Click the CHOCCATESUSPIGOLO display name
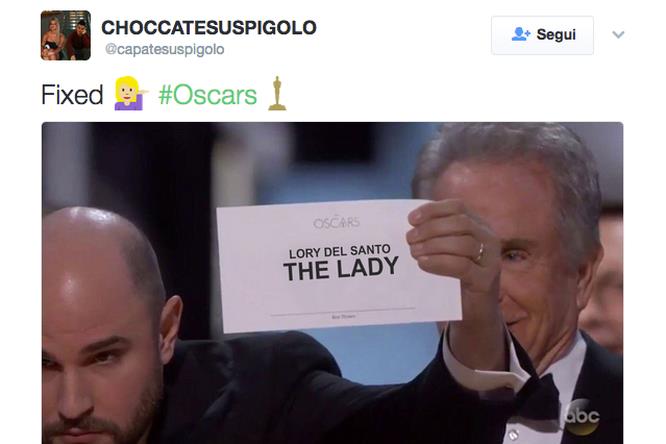The image size is (666, 444). 209,28
